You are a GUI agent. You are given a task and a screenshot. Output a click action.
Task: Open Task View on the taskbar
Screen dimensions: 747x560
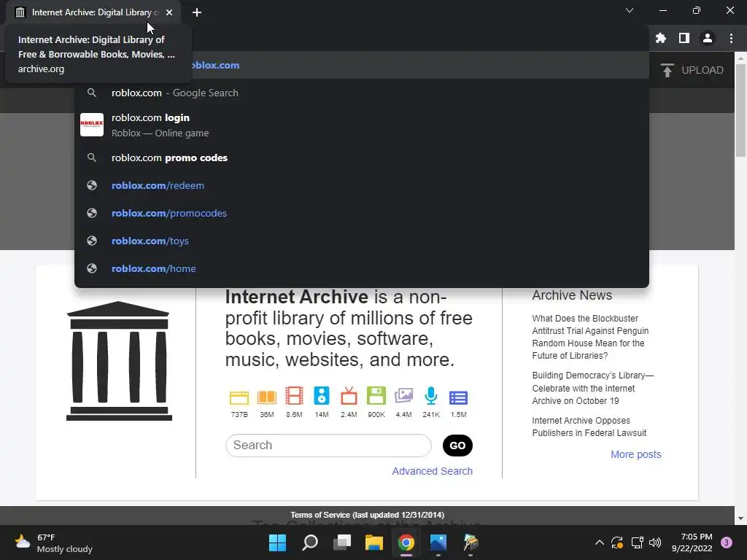click(x=341, y=542)
